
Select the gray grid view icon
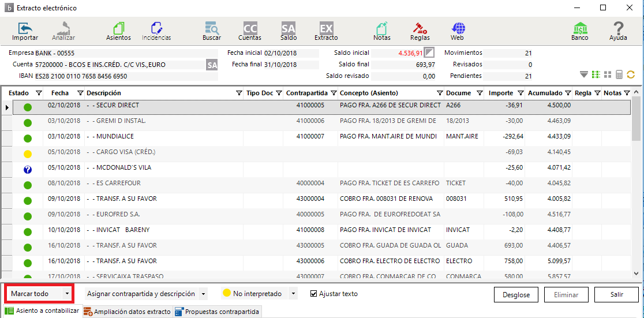click(x=608, y=75)
